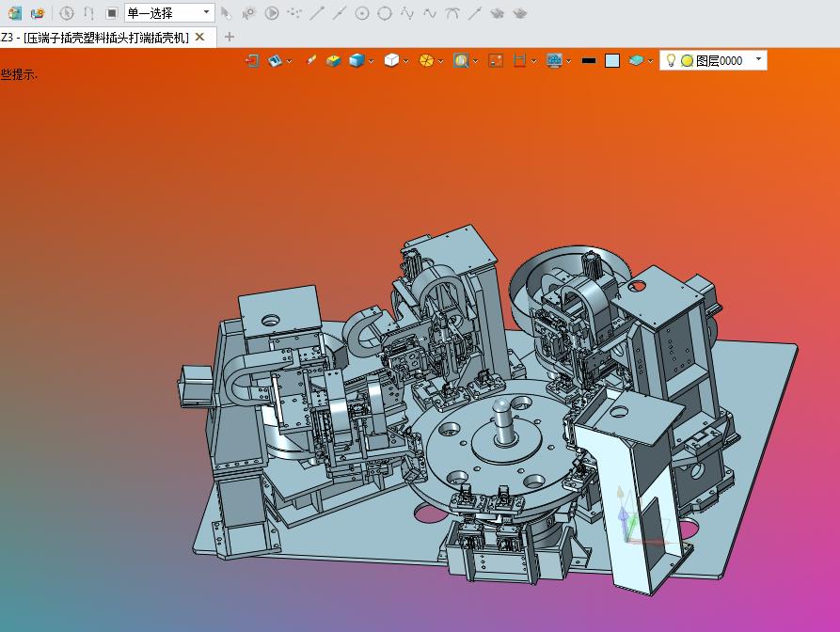Click the last stacked-layers icon in top toolbar

click(x=519, y=13)
